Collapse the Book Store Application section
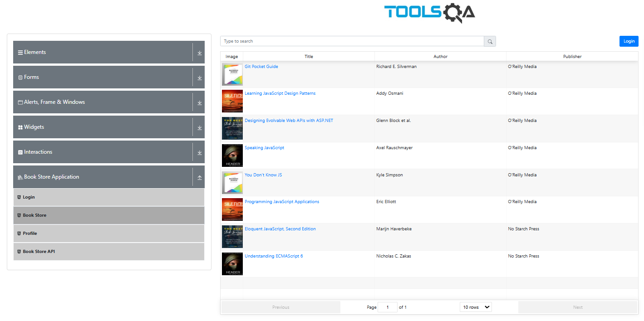This screenshot has height=321, width=644. tap(199, 177)
